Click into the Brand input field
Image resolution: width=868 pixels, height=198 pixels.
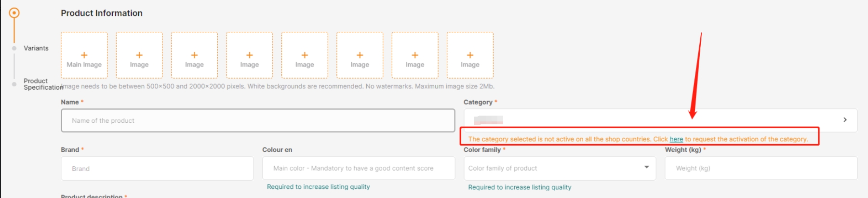pyautogui.click(x=157, y=168)
